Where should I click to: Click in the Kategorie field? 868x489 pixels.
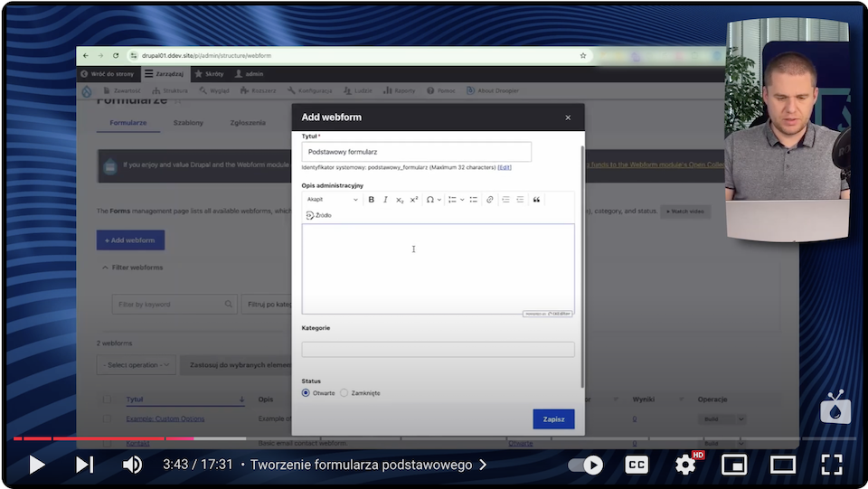(x=438, y=349)
